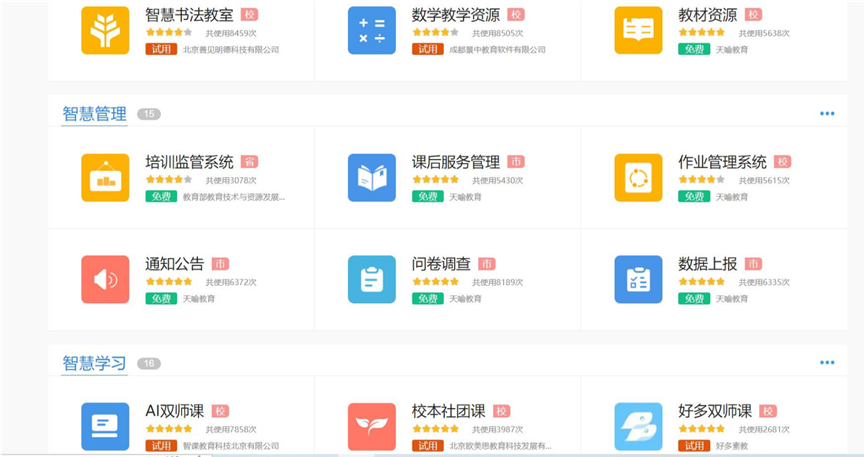The width and height of the screenshot is (864, 457).
Task: Open the 教材资源 yellow icon
Action: tap(638, 30)
